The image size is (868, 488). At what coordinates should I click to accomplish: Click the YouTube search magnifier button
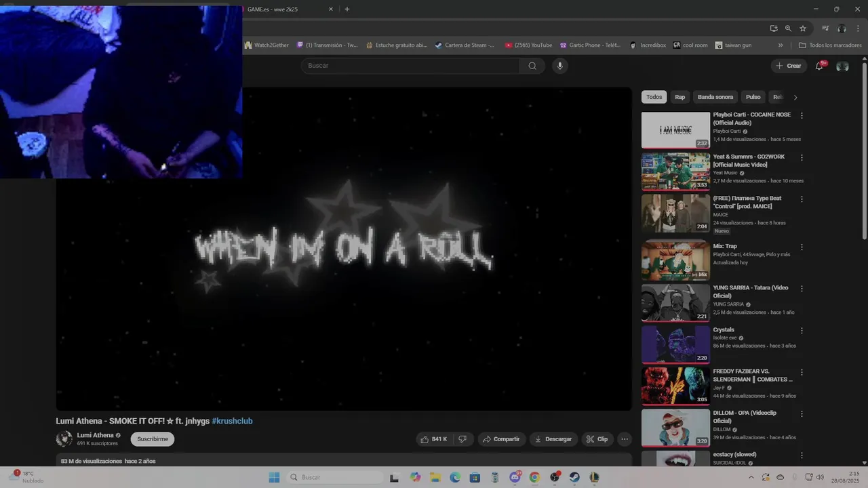point(532,66)
